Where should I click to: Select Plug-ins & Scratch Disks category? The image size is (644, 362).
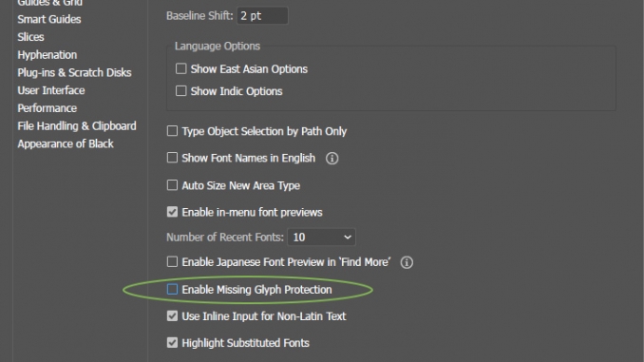point(74,73)
